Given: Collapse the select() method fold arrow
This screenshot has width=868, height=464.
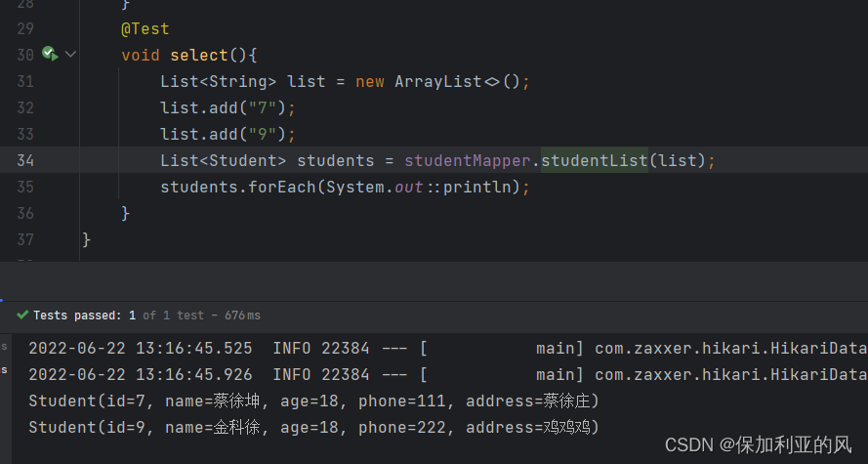Looking at the screenshot, I should coord(70,55).
